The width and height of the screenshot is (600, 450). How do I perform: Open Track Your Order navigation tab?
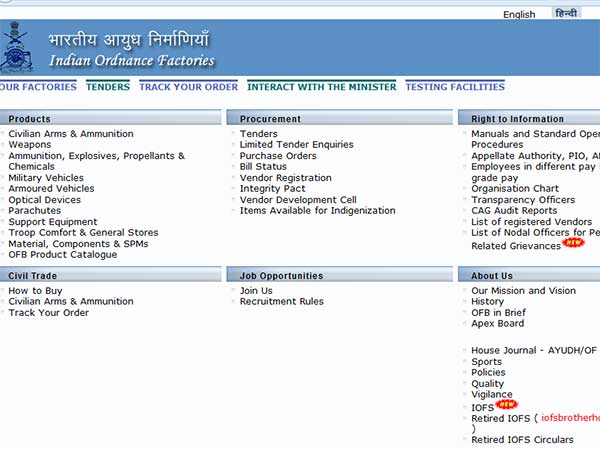click(x=188, y=87)
